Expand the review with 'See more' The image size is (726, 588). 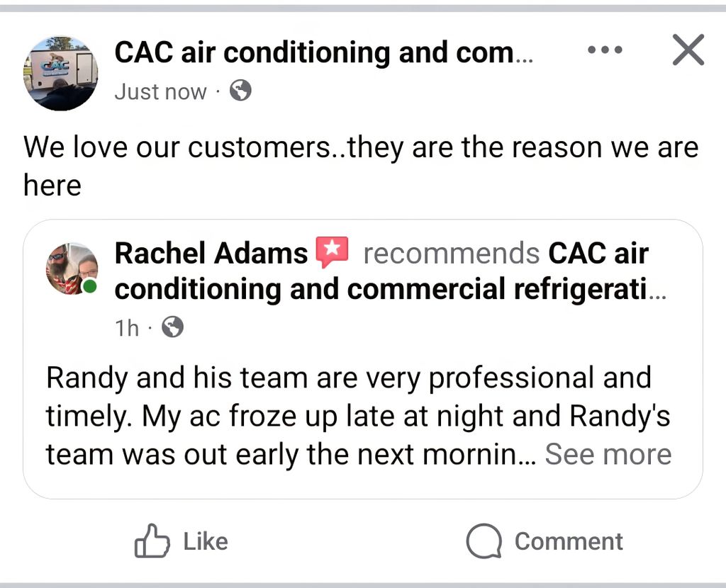[x=608, y=454]
